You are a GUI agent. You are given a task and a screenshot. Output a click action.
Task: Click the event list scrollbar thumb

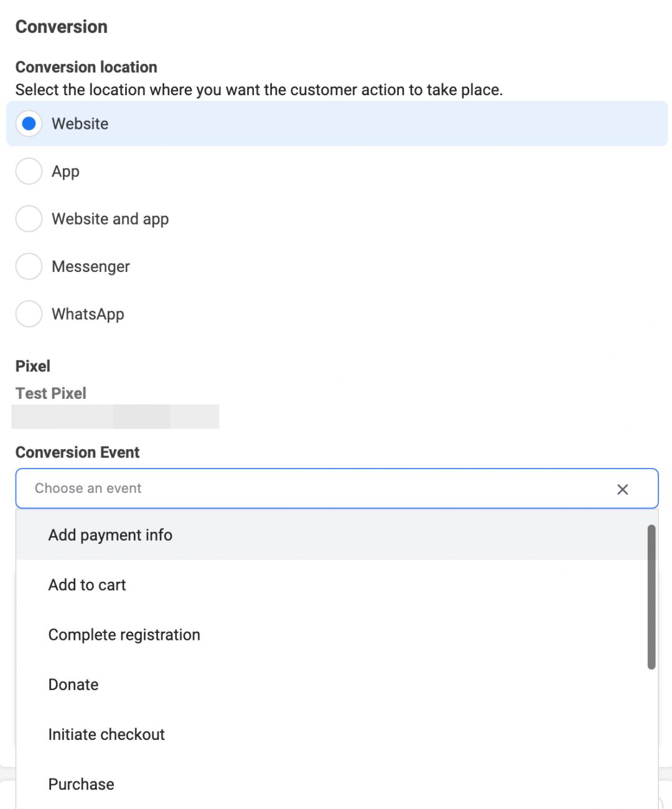(651, 597)
